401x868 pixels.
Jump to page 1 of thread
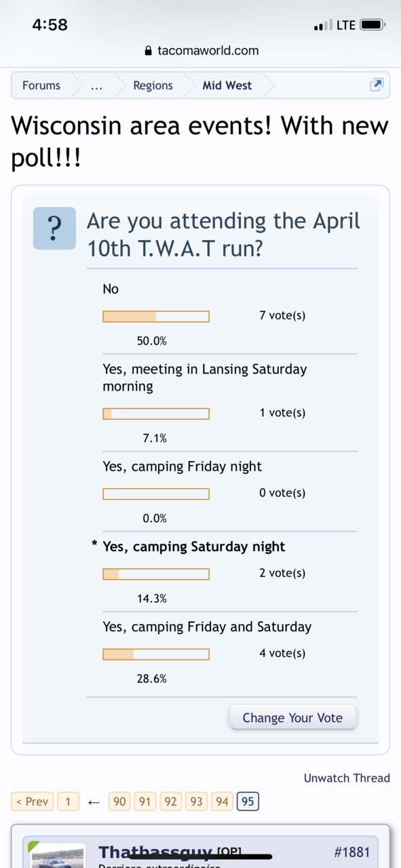pos(68,802)
